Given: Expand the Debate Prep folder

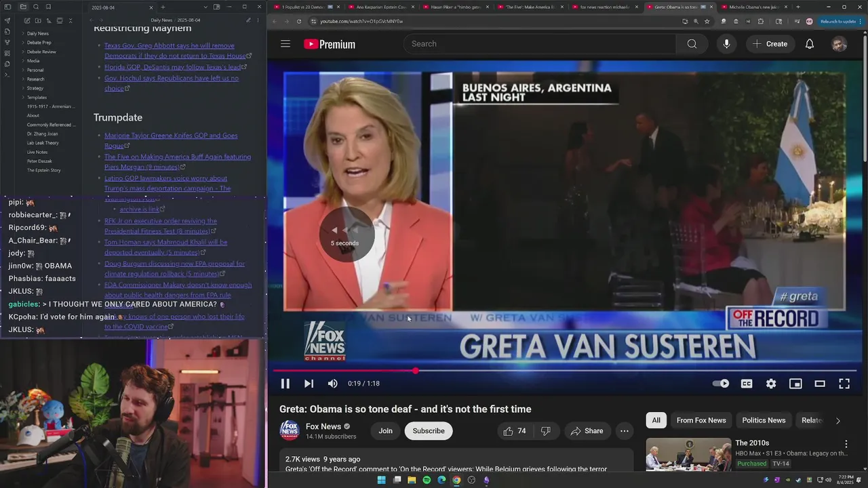Looking at the screenshot, I should pyautogui.click(x=39, y=43).
